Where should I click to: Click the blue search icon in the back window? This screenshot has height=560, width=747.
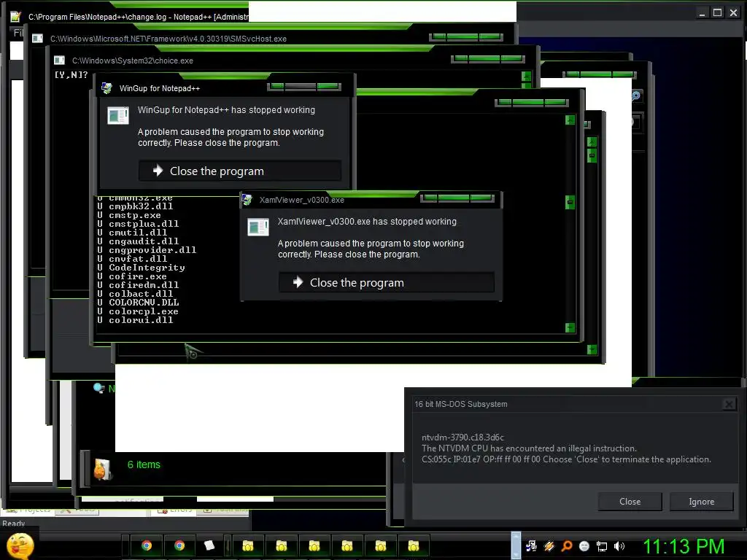636,96
